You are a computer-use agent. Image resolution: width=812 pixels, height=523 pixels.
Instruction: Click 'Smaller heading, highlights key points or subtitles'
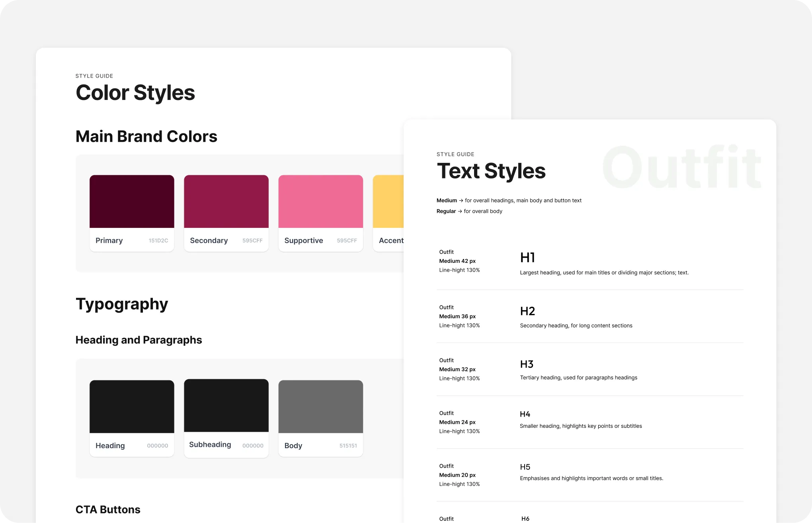click(581, 426)
